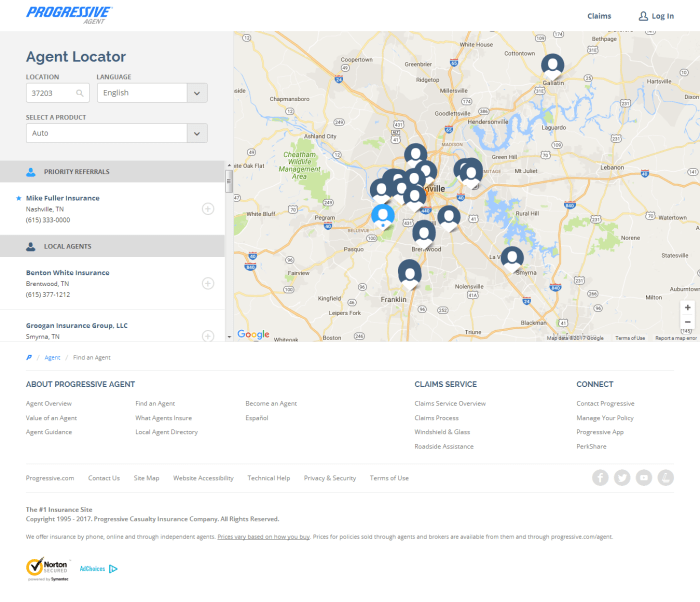
Task: Click the highlighted light-blue agent map pin
Action: point(383,217)
